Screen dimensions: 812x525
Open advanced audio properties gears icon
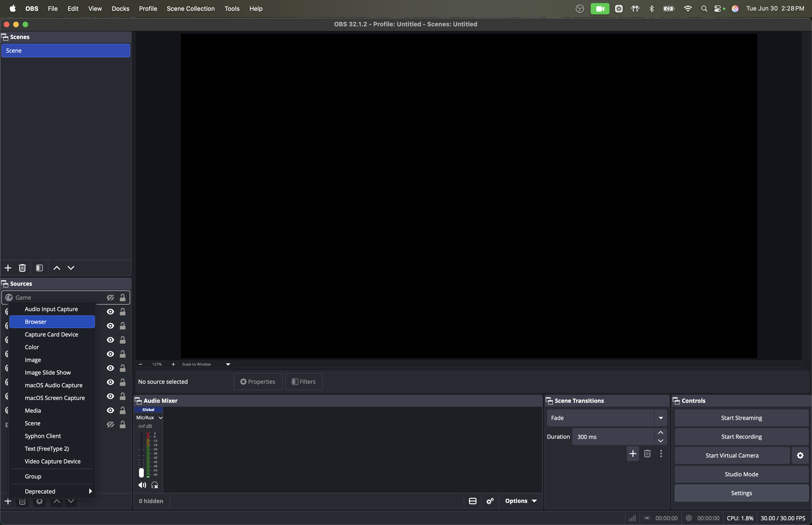click(490, 501)
